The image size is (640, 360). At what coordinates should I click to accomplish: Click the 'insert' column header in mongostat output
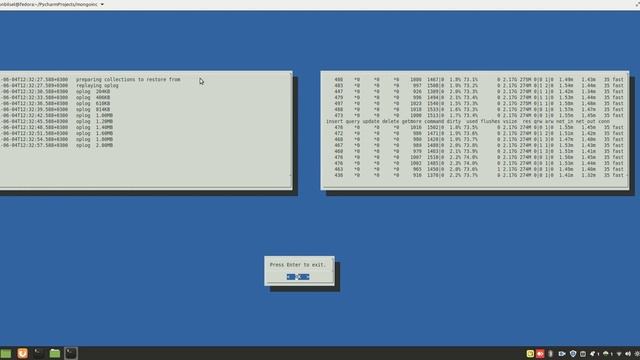pos(334,122)
